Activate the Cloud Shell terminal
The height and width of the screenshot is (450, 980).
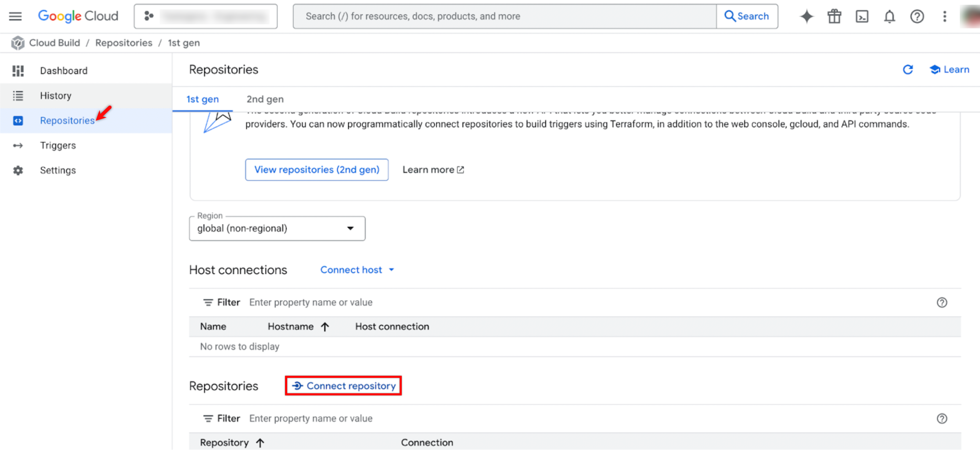[x=862, y=16]
